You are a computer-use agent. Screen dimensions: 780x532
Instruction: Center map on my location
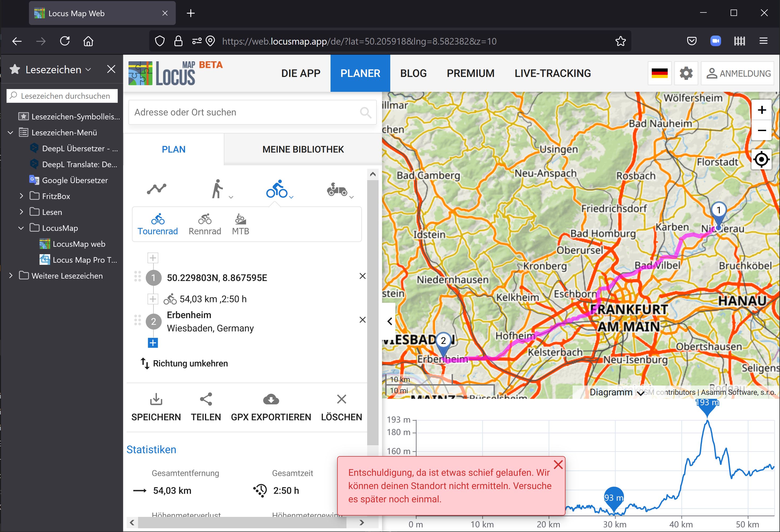(761, 159)
